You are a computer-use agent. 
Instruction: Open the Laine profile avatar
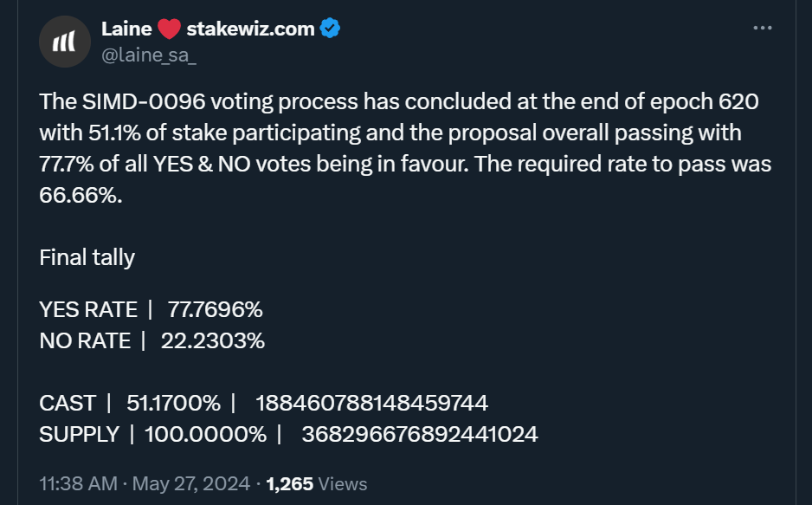coord(65,41)
